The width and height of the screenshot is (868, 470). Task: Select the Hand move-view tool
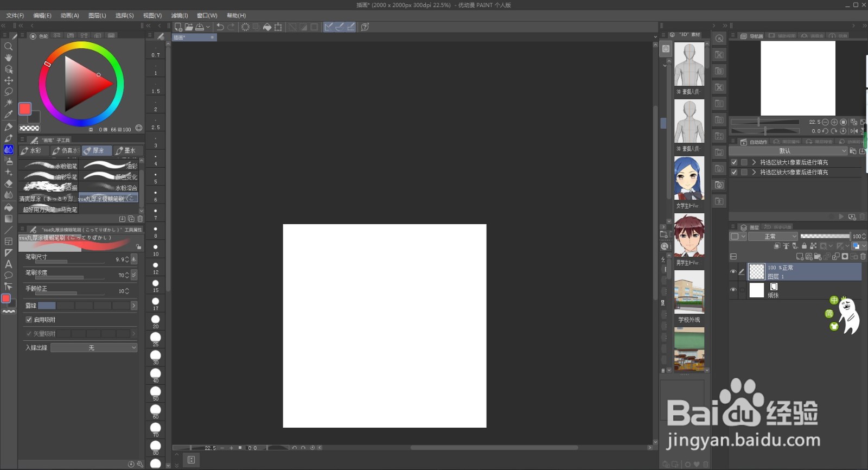pos(8,58)
